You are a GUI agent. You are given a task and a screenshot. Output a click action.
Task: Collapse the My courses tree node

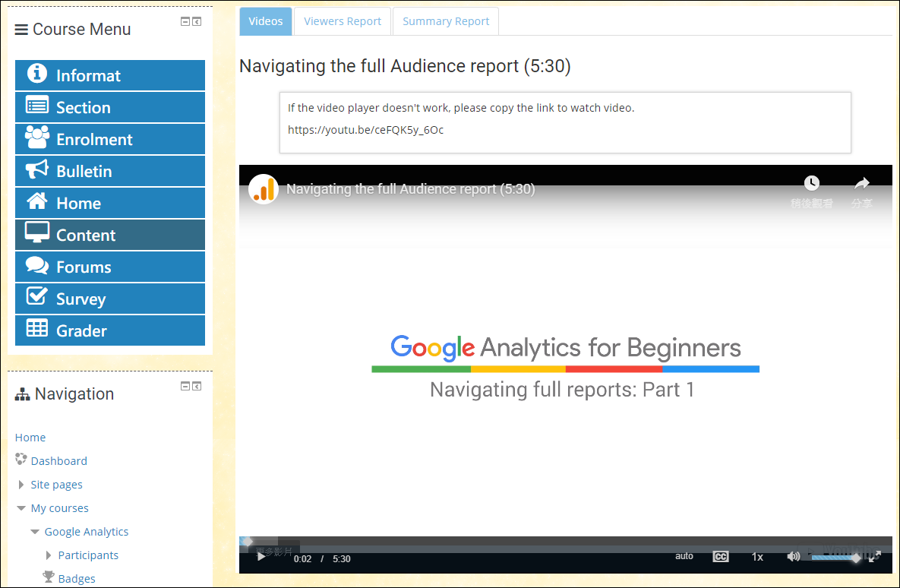(21, 508)
